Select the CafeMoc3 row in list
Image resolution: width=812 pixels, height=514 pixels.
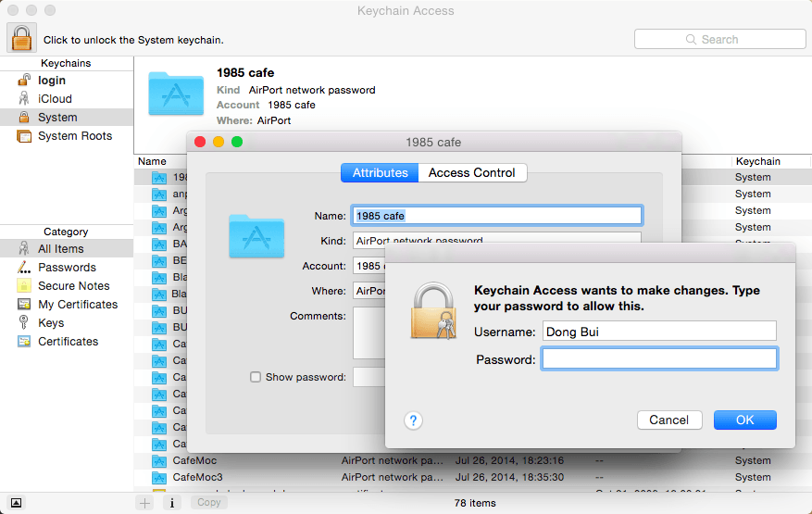click(197, 478)
